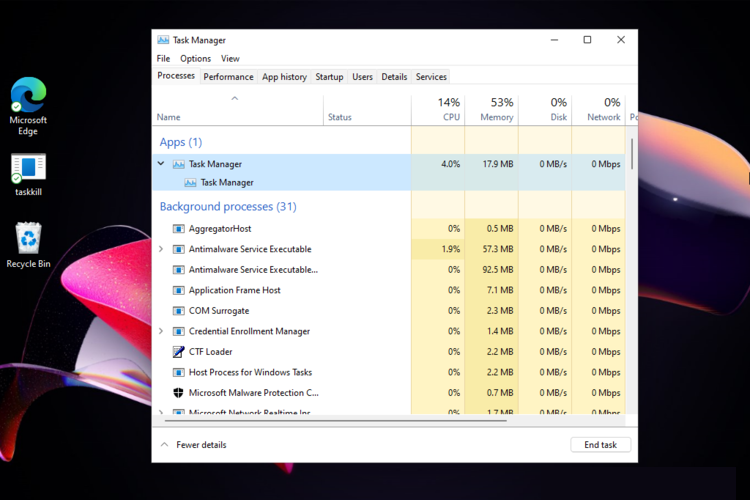Select the CTF Loader process name
The height and width of the screenshot is (500, 750).
point(210,352)
